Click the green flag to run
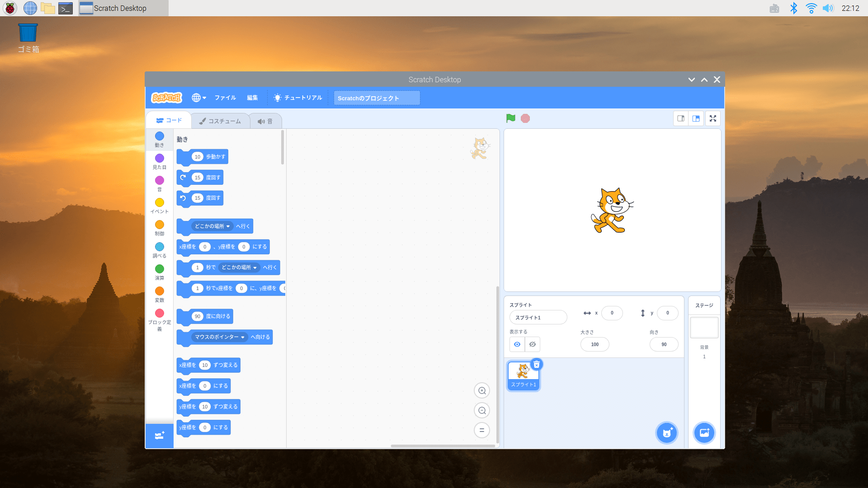Viewport: 868px width, 488px height. [x=510, y=118]
